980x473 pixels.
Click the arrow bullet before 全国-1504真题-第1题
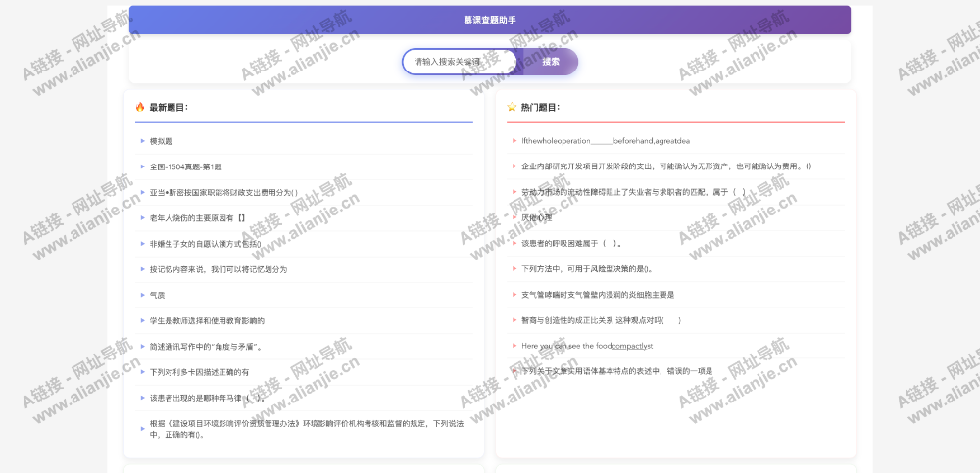coord(142,166)
